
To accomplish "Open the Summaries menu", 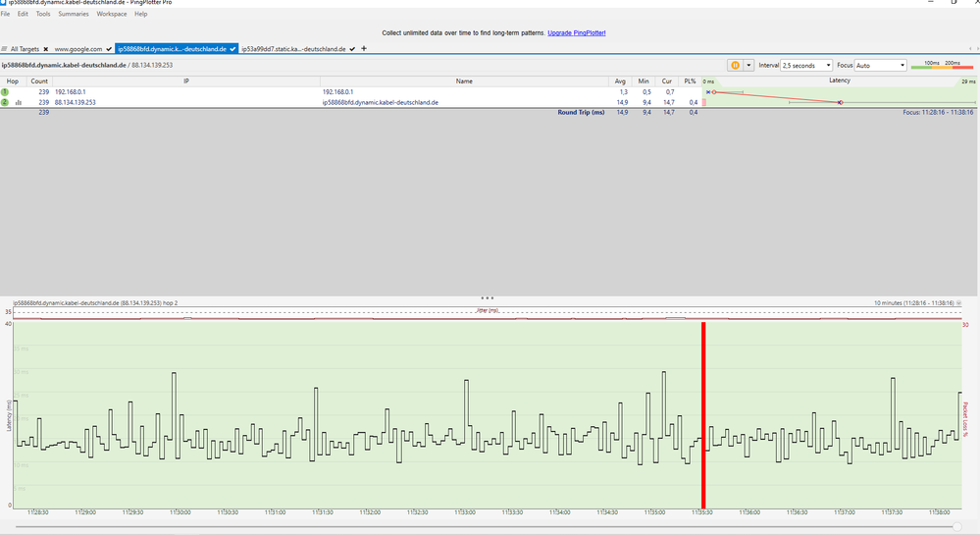I will 74,14.
